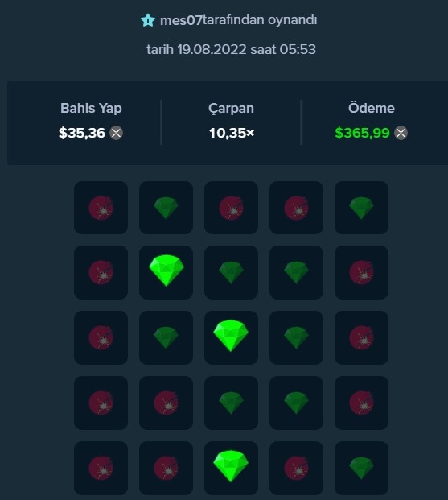Click the mine at the right end of row two
This screenshot has width=448, height=500.
pyautogui.click(x=361, y=272)
